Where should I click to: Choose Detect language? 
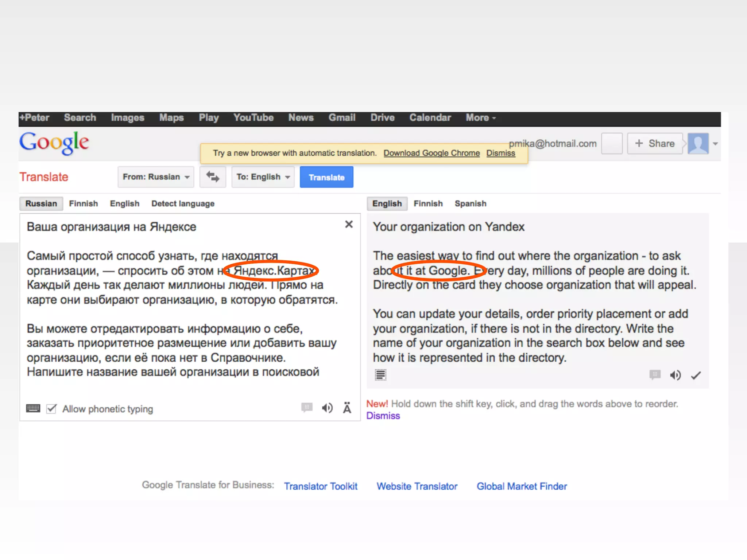[183, 203]
